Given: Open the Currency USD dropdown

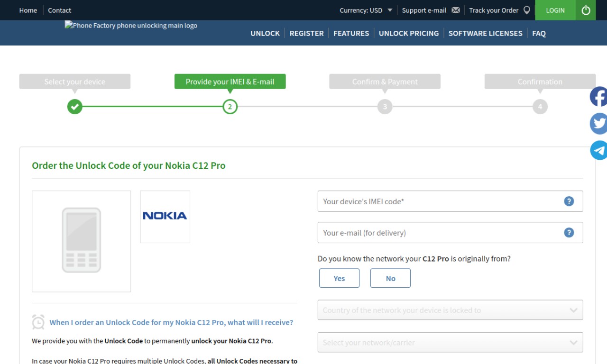Looking at the screenshot, I should 366,10.
